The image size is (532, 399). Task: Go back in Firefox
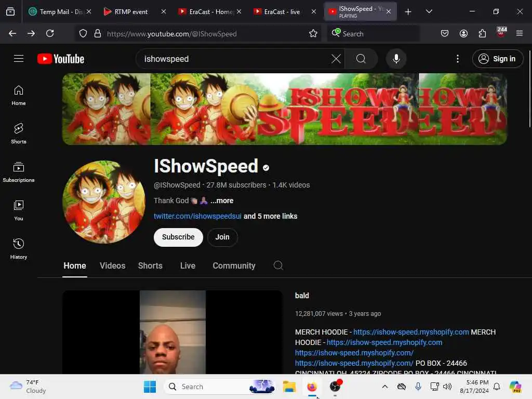point(12,33)
